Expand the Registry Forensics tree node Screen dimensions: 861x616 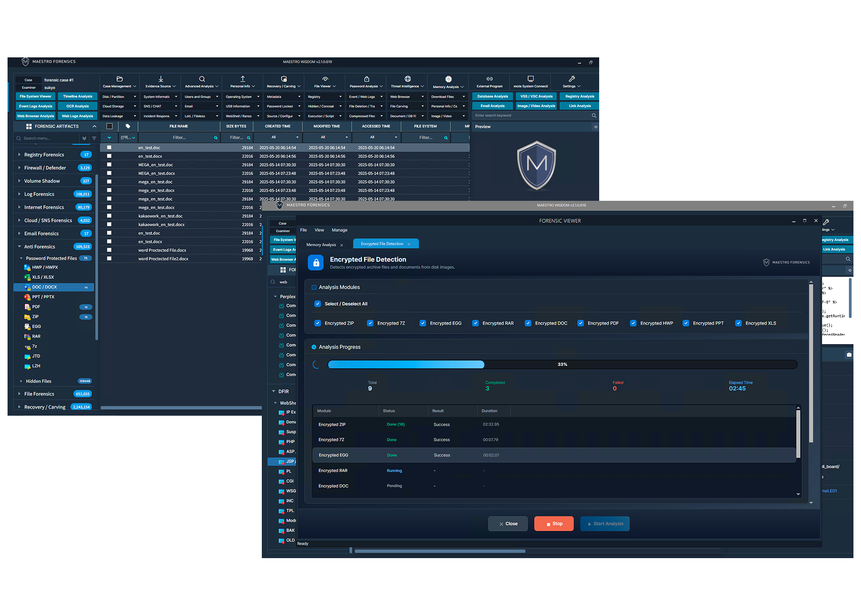coord(19,155)
